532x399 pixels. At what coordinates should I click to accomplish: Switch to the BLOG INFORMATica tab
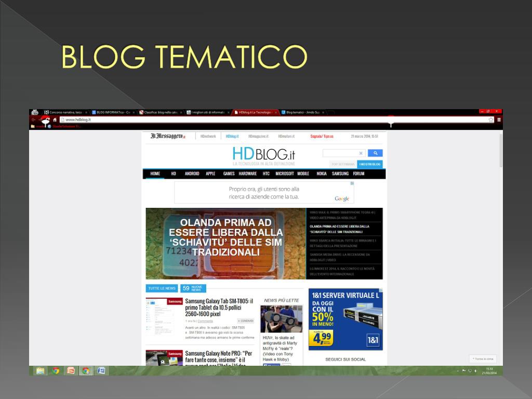[113, 112]
